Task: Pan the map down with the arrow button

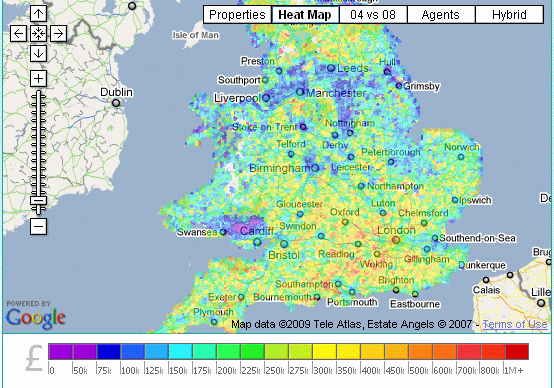Action: tap(38, 54)
